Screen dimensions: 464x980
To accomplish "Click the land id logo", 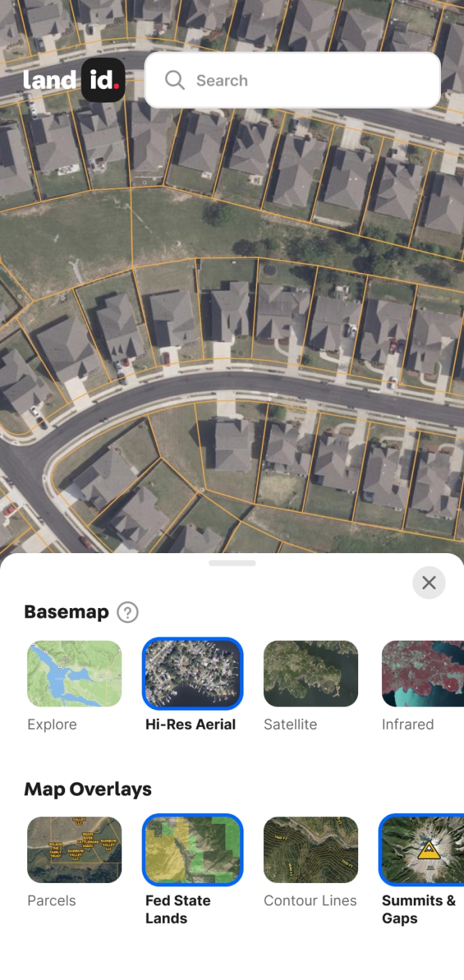I will point(74,80).
